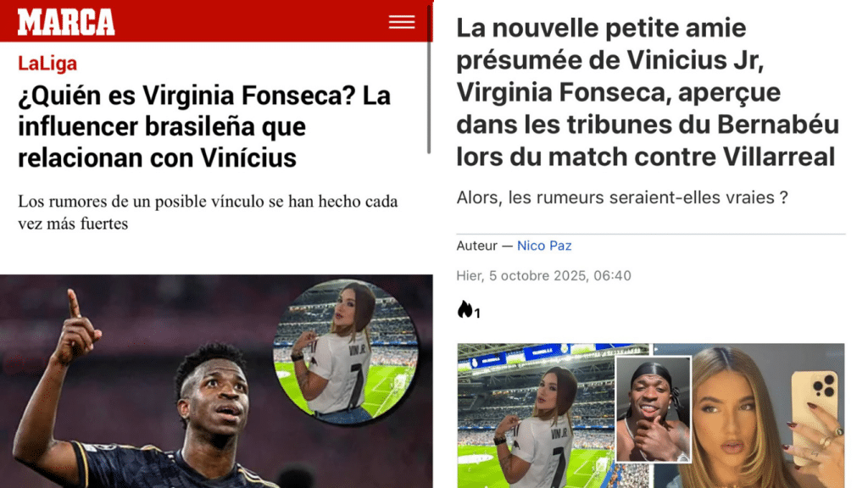Click the MARCA logo
The image size is (868, 488).
point(66,22)
